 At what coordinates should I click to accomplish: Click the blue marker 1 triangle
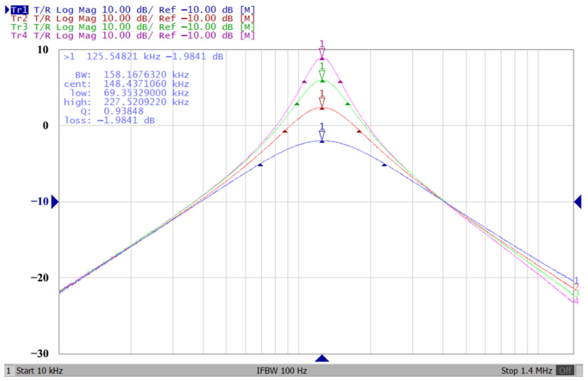click(x=322, y=135)
